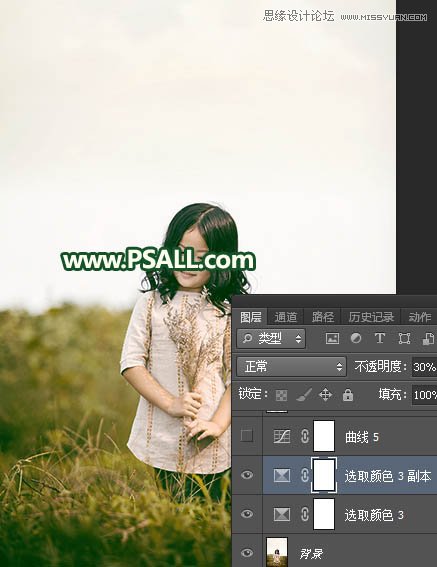Click selective color icon of 选取颜色 3
Screen dimensions: 437x567
(x=282, y=514)
